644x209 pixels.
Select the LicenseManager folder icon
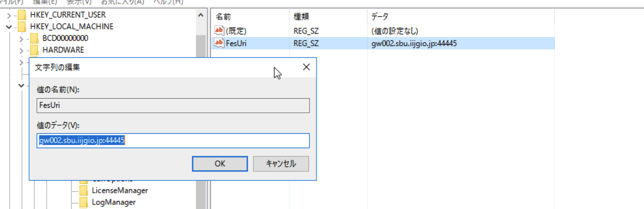click(x=83, y=191)
